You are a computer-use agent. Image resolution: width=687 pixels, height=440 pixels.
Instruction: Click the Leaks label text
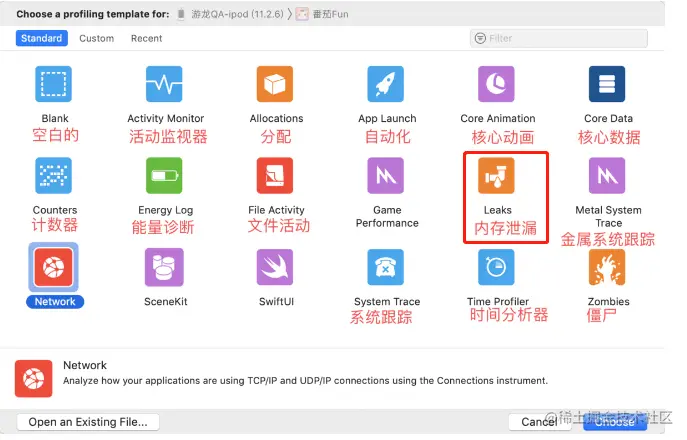pyautogui.click(x=497, y=210)
